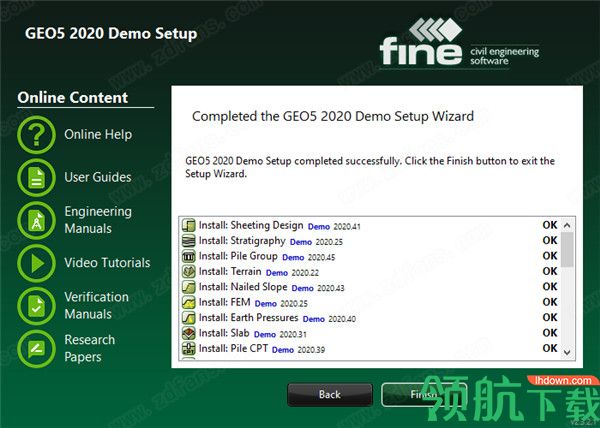This screenshot has width=600, height=428.
Task: Select the Sheeting Design program icon
Action: (189, 225)
